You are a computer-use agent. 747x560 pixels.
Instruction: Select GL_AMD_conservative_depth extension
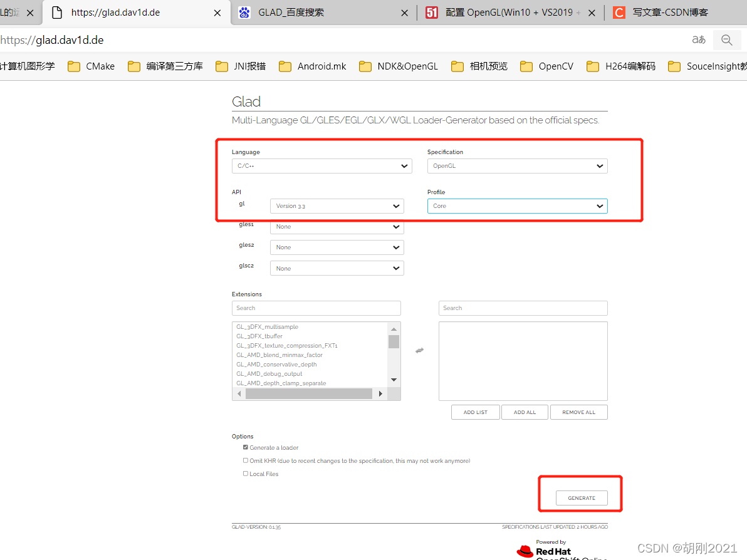pos(276,365)
